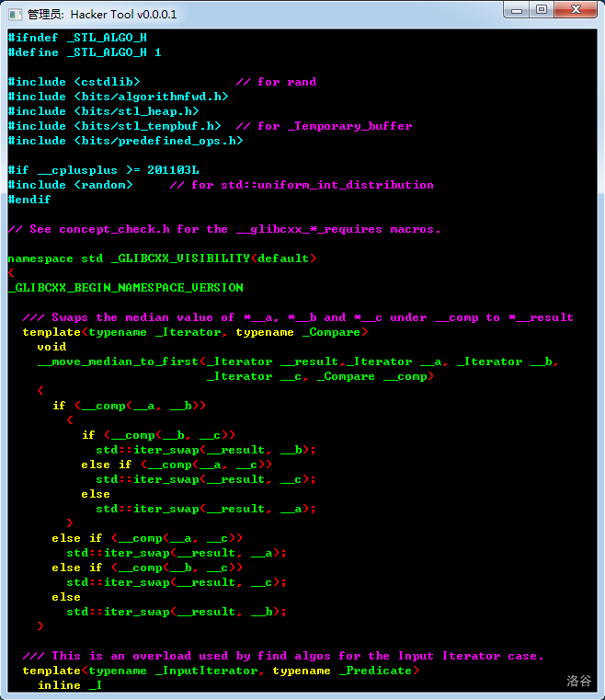Close the Hacker Tool window
Image resolution: width=605 pixels, height=700 pixels.
point(576,10)
